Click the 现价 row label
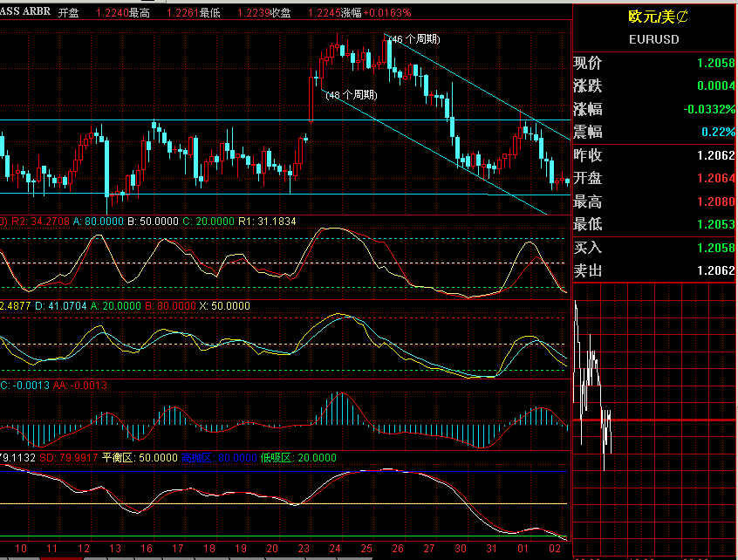Image resolution: width=738 pixels, height=560 pixels. pyautogui.click(x=587, y=63)
